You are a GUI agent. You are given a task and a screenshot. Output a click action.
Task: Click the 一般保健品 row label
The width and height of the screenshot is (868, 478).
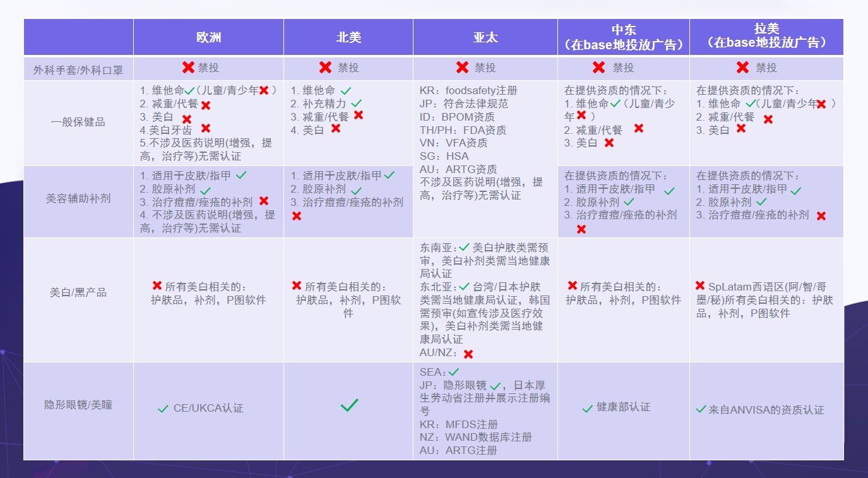tap(78, 122)
